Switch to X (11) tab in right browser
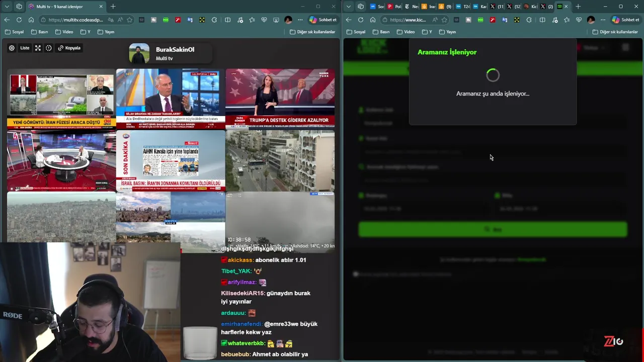644x362 pixels. click(x=497, y=7)
